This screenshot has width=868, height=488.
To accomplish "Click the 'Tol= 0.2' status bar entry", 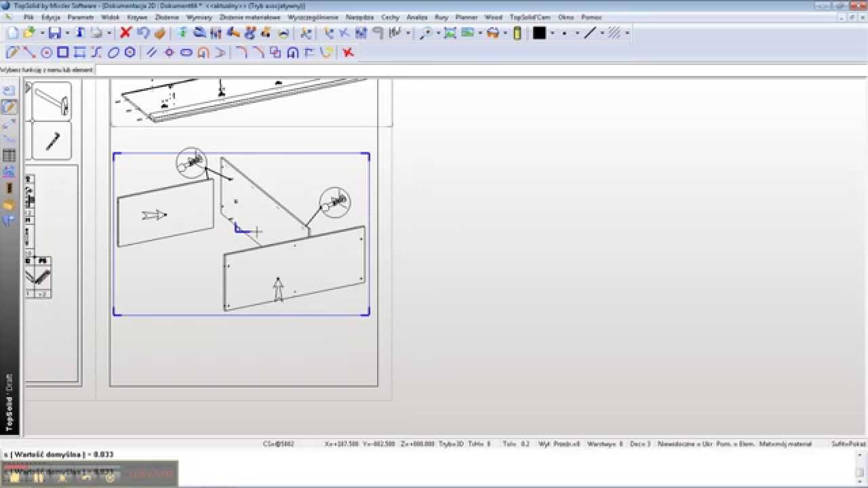I will coord(516,444).
